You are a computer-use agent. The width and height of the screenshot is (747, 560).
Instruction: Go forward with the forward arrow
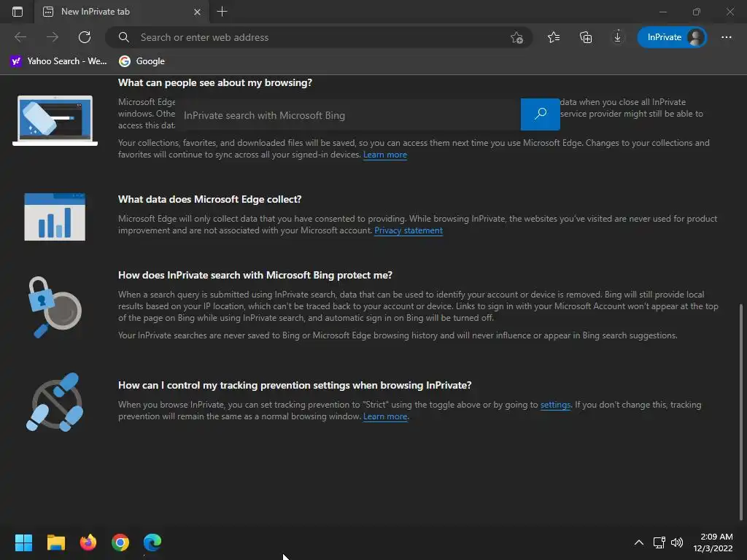[x=53, y=37]
